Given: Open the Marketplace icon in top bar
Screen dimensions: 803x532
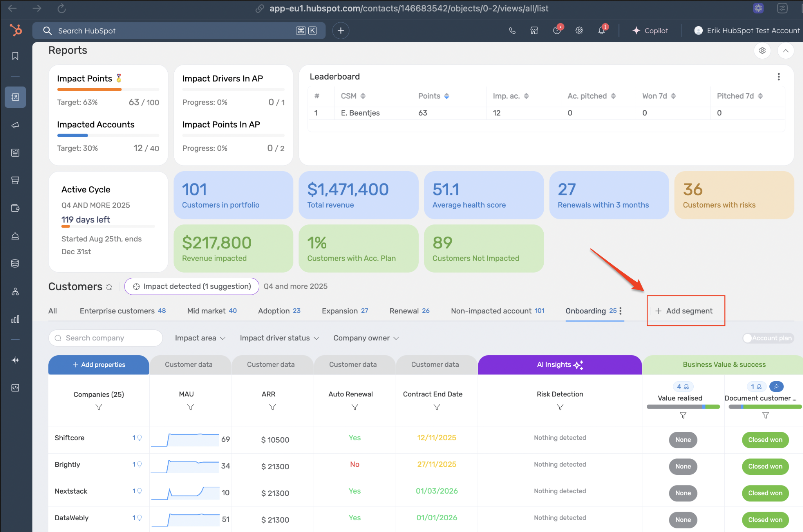Looking at the screenshot, I should tap(534, 31).
